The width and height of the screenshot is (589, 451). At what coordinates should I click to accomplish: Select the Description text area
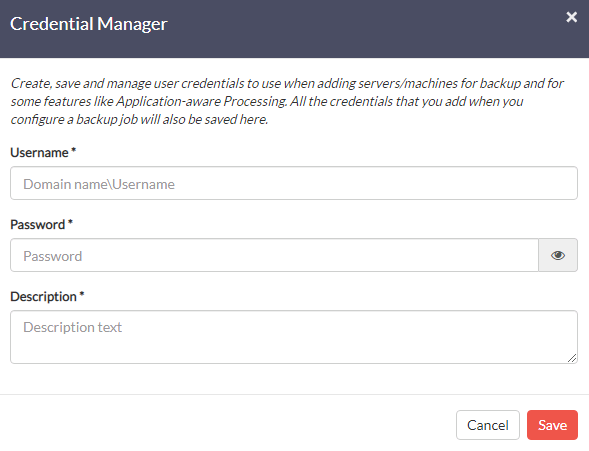[294, 337]
